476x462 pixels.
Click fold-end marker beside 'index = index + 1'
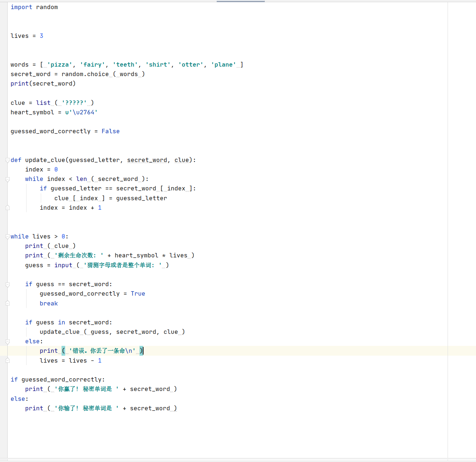tap(8, 208)
